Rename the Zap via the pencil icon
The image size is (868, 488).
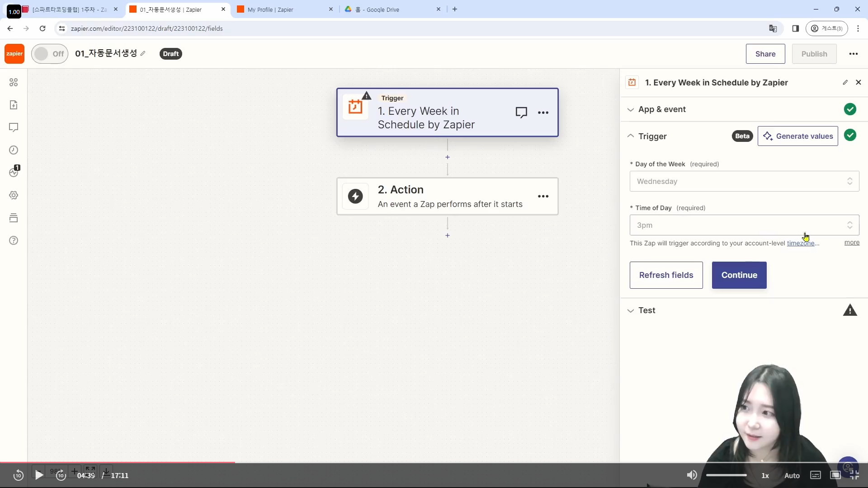[143, 53]
